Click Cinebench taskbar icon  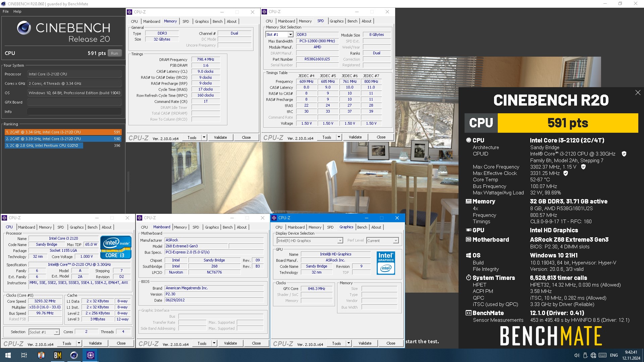74,355
